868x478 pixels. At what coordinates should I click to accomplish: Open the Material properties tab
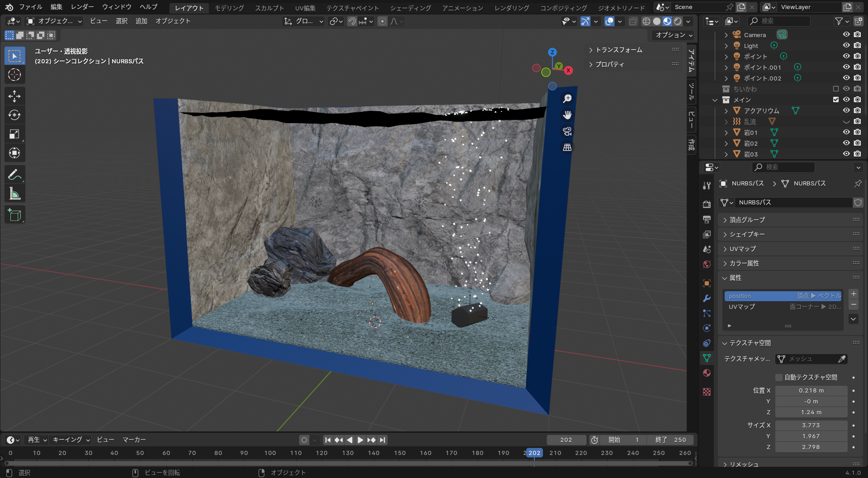tap(707, 373)
